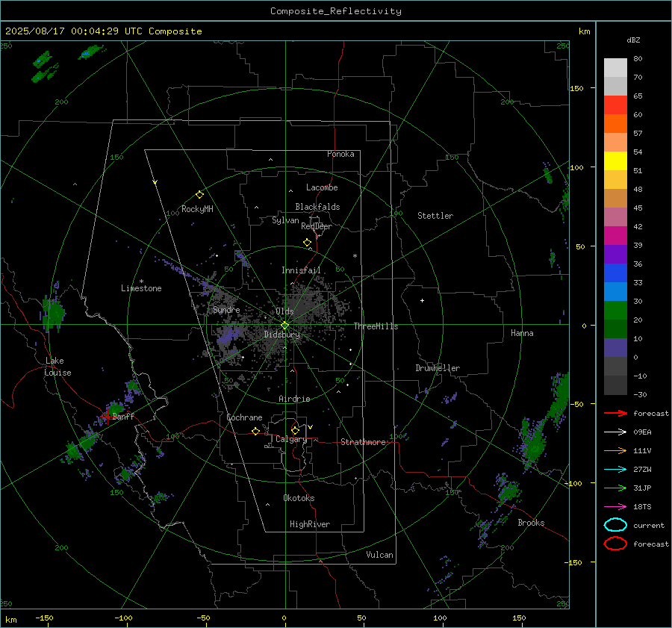Click the asterisk marker east of Innisfail
Screen dimensions: 672x628
pos(355,256)
